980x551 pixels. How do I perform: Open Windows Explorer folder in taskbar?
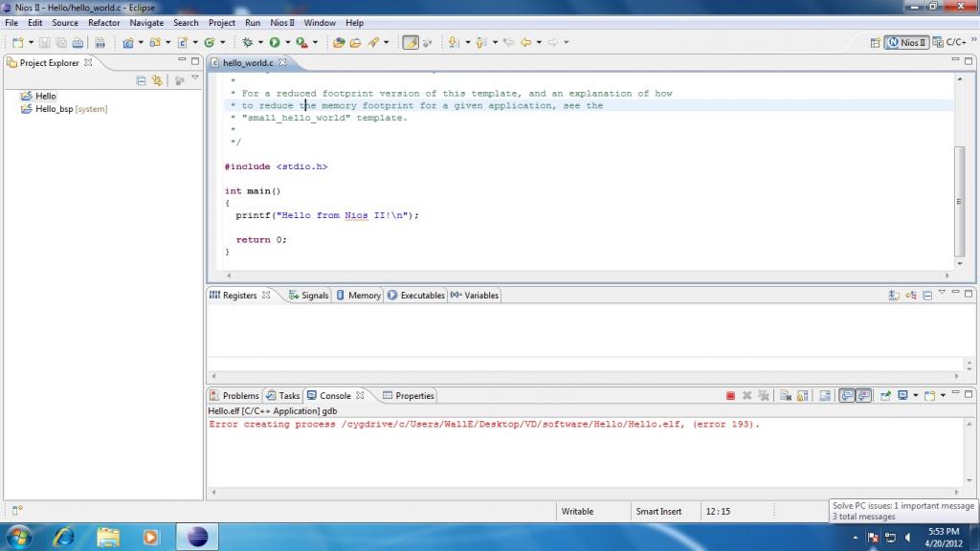(x=107, y=537)
